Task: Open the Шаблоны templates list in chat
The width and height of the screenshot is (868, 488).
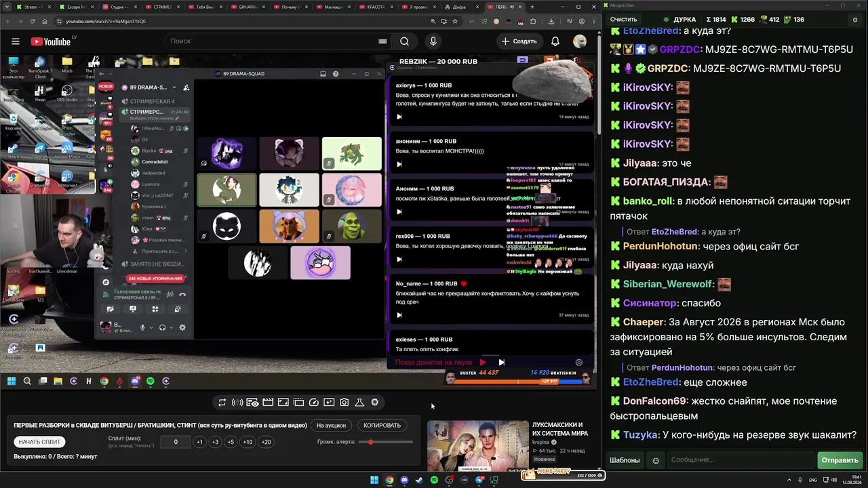Action: (625, 460)
